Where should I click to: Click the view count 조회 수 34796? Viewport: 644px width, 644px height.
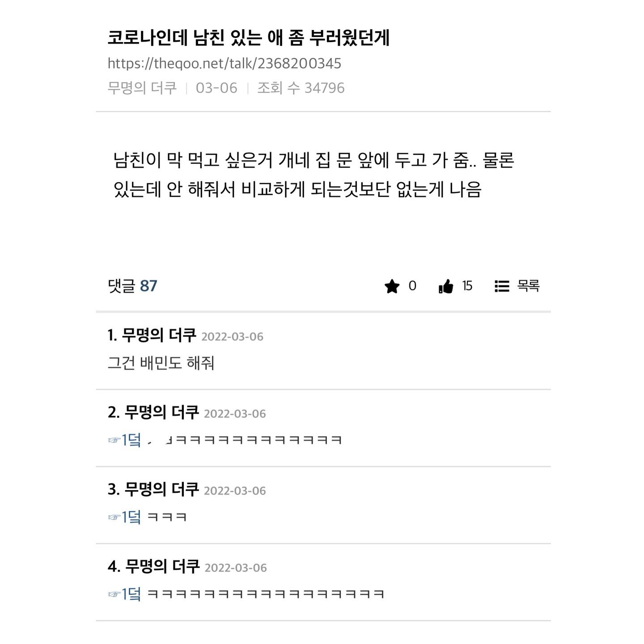(x=301, y=88)
